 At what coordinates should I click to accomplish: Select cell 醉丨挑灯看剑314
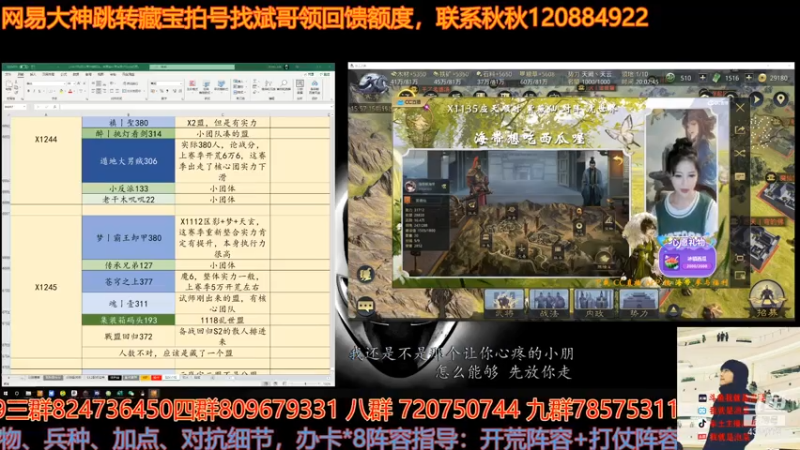(128, 134)
